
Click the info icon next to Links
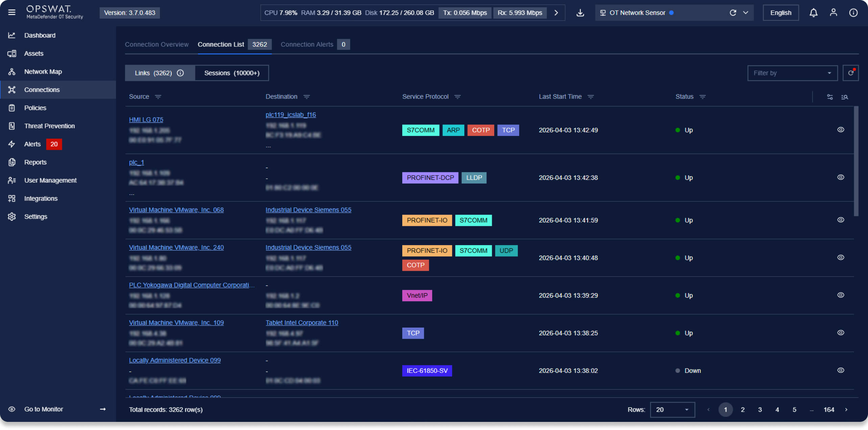(180, 73)
